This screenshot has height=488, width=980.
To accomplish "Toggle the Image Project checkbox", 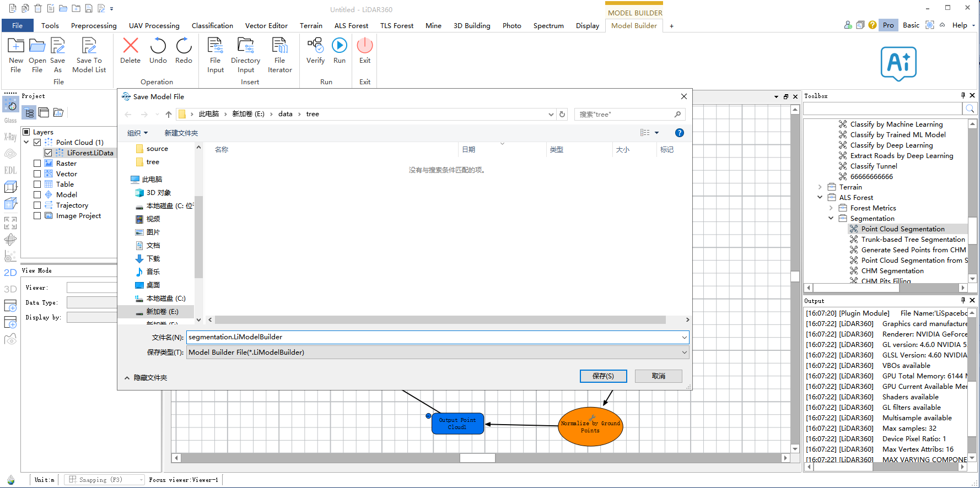I will click(37, 216).
